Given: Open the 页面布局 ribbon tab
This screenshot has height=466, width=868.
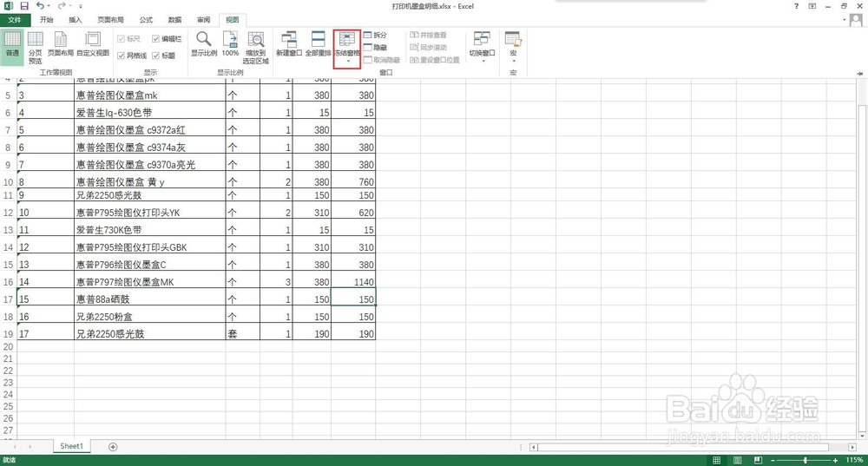Looking at the screenshot, I should (x=111, y=20).
